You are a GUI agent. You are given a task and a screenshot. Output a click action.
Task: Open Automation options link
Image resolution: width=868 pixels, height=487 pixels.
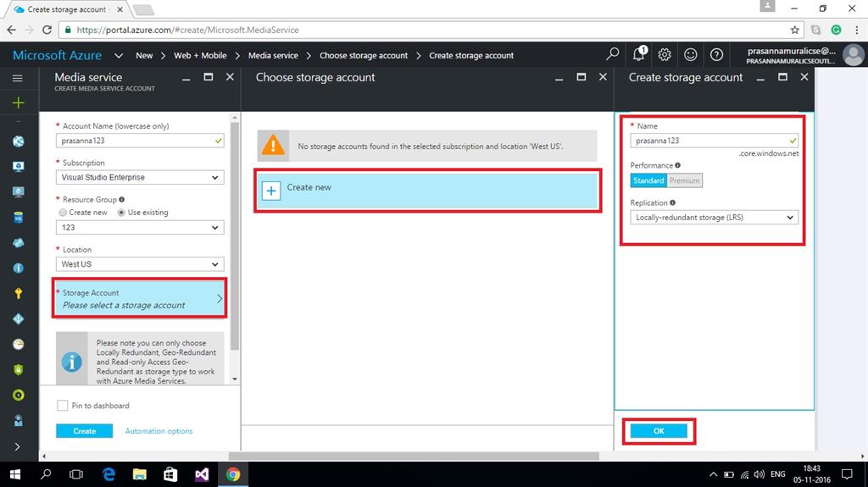tap(159, 431)
